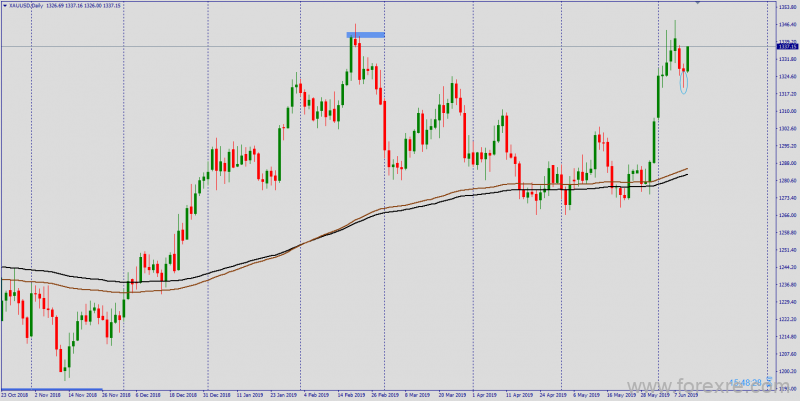Click the 1214.80 price scale label
This screenshot has width=800, height=401.
coord(788,337)
